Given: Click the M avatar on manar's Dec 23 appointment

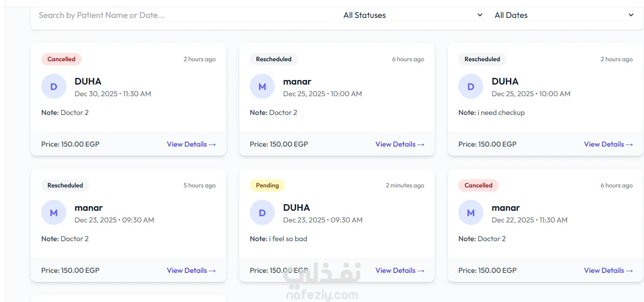Looking at the screenshot, I should (54, 213).
